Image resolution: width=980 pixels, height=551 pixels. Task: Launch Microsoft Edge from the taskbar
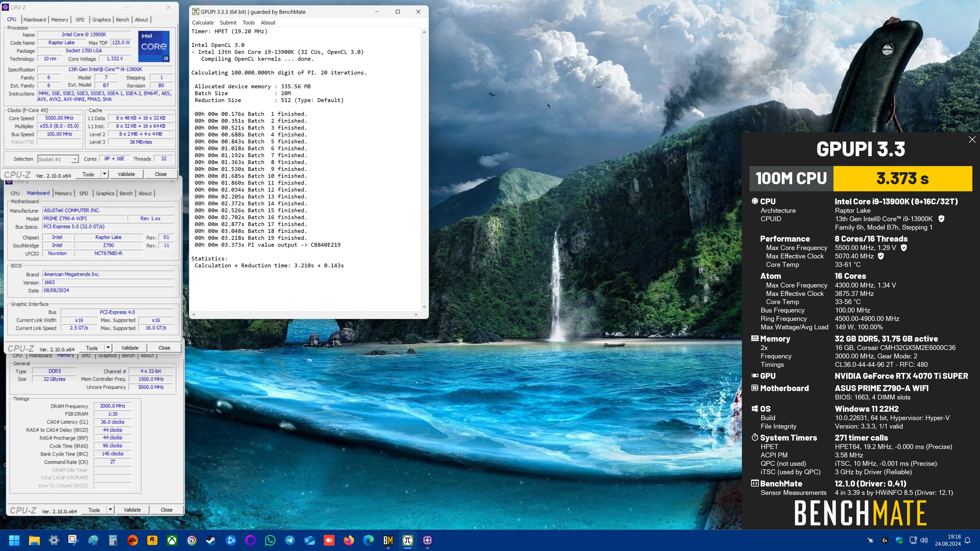pyautogui.click(x=368, y=540)
